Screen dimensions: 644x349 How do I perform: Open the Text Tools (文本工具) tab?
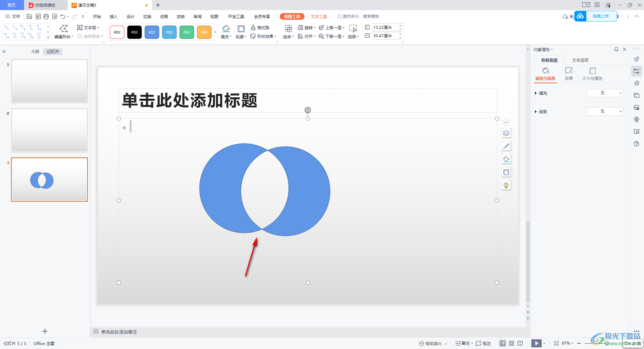(x=319, y=16)
